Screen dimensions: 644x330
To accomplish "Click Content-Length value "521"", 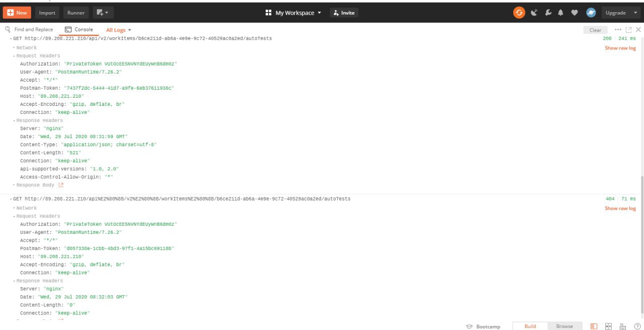I will point(73,153).
